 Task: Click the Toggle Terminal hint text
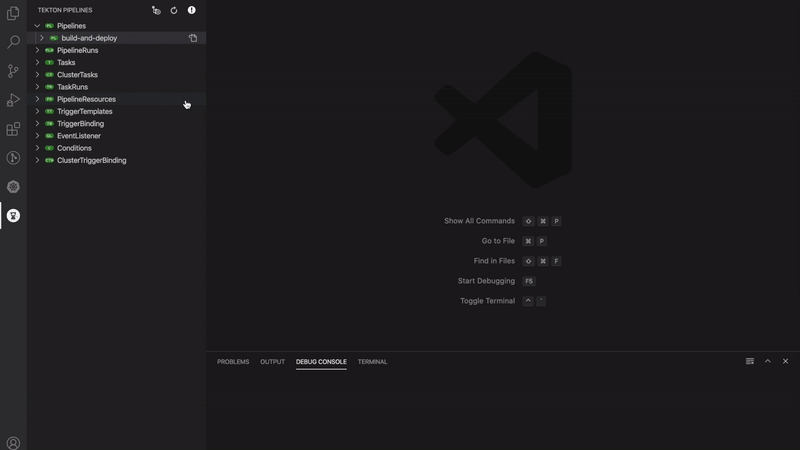coord(487,301)
